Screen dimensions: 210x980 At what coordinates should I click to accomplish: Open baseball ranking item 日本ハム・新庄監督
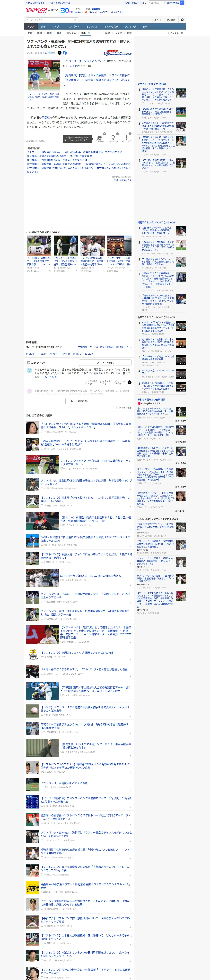[x=158, y=94]
